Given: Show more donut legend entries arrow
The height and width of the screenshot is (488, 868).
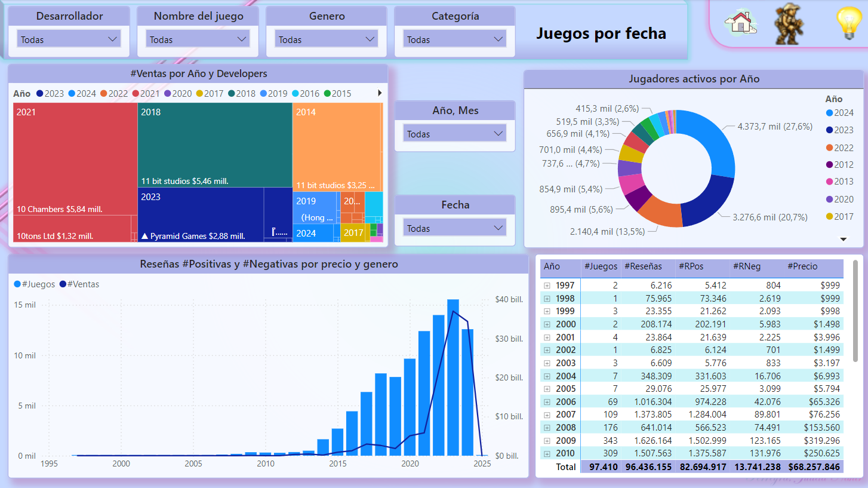Looking at the screenshot, I should (x=844, y=239).
